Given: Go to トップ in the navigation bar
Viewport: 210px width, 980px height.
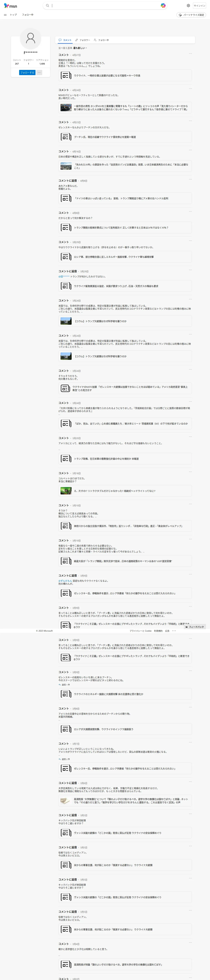Looking at the screenshot, I should pyautogui.click(x=13, y=15).
